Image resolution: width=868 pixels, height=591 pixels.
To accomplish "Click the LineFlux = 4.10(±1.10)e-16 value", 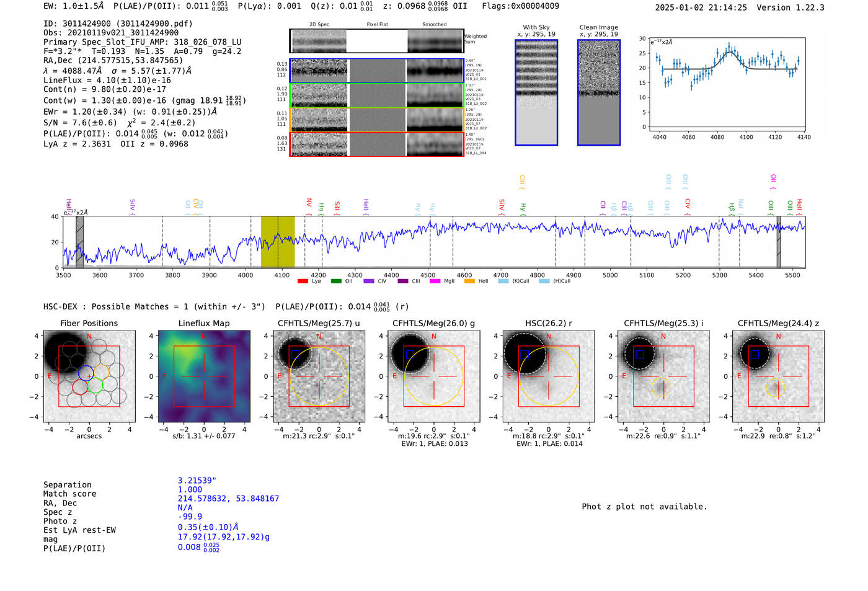I will coord(107,80).
